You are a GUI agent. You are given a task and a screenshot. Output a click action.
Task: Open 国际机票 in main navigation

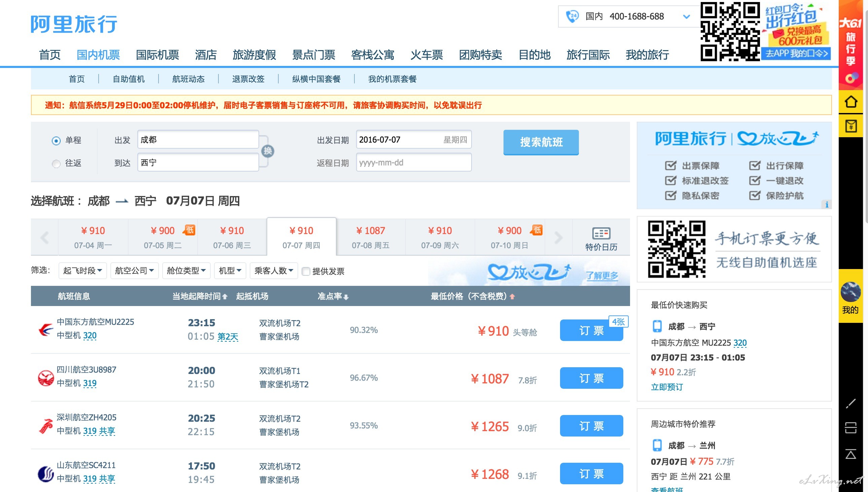[x=157, y=55]
